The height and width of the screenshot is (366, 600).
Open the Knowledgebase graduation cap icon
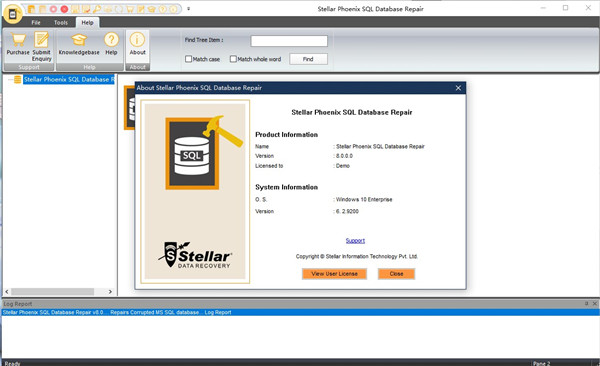coord(79,40)
